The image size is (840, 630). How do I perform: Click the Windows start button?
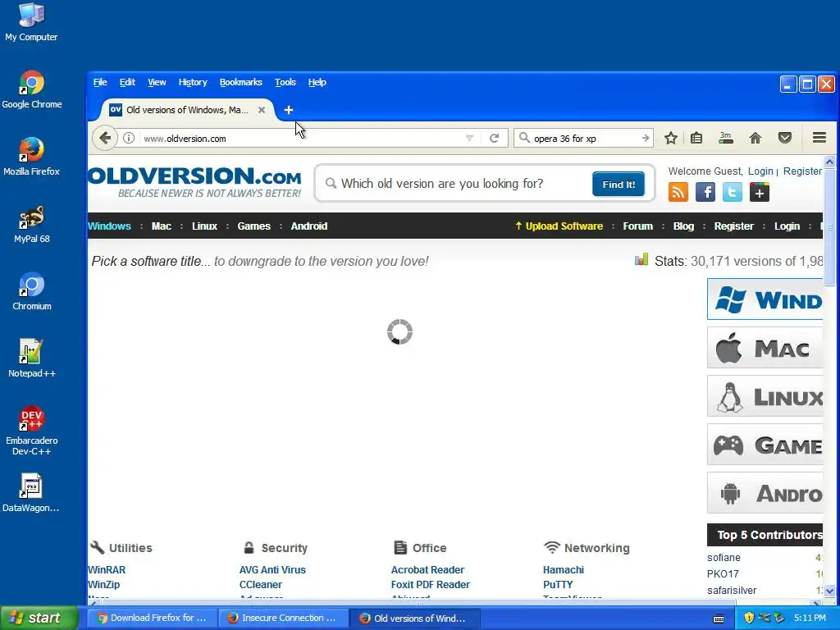39,619
